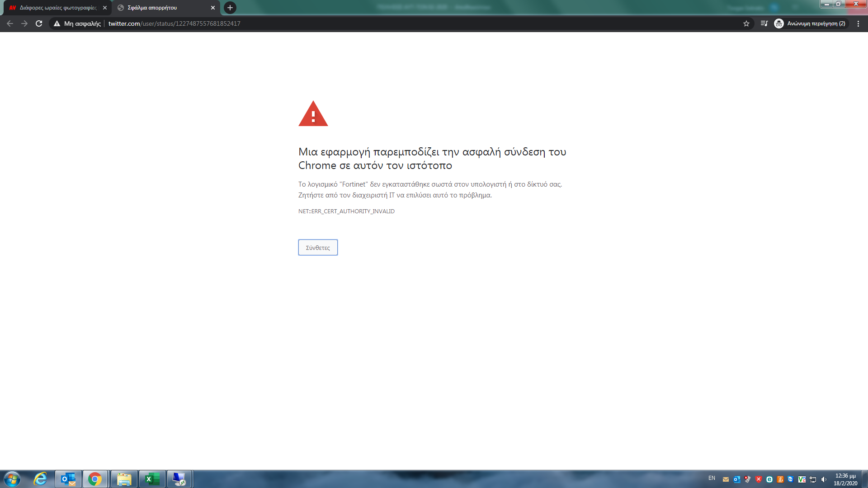Close the Διάφορες ωραίες φωτογραφίες tab
Screen dimensions: 868x488
pyautogui.click(x=105, y=8)
